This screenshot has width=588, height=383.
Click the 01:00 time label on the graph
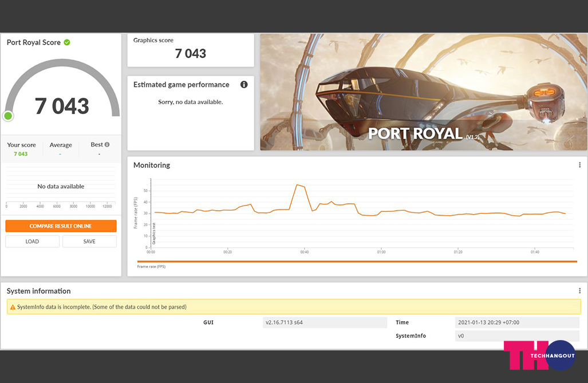(x=381, y=252)
